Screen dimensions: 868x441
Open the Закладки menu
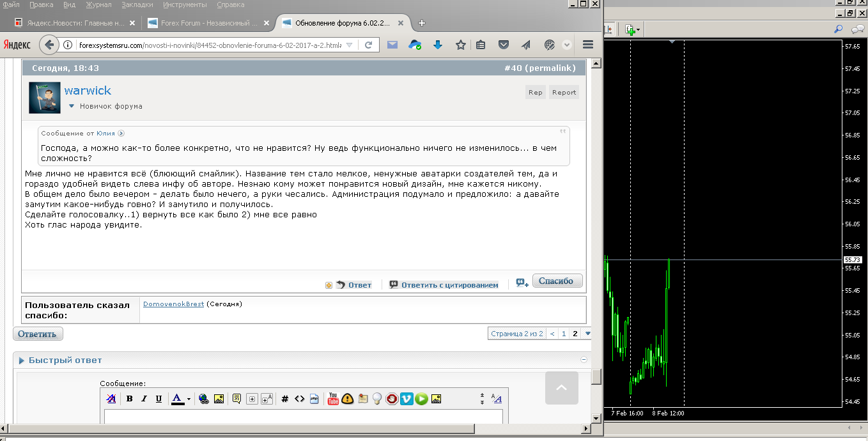click(x=137, y=4)
